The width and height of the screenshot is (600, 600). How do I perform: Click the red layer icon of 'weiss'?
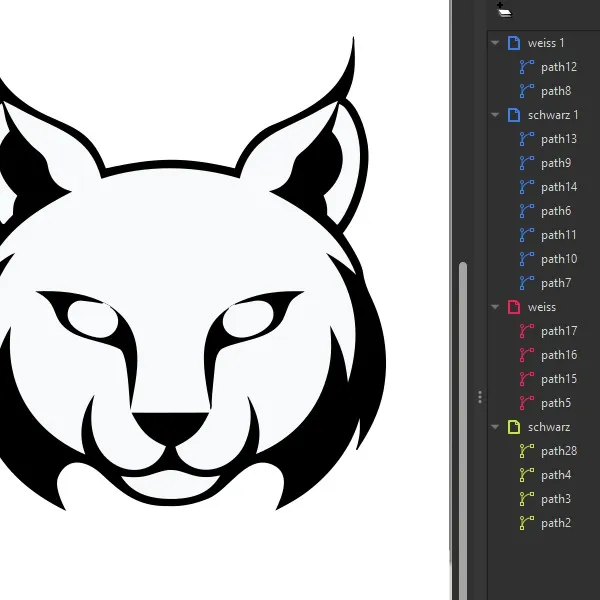point(514,307)
